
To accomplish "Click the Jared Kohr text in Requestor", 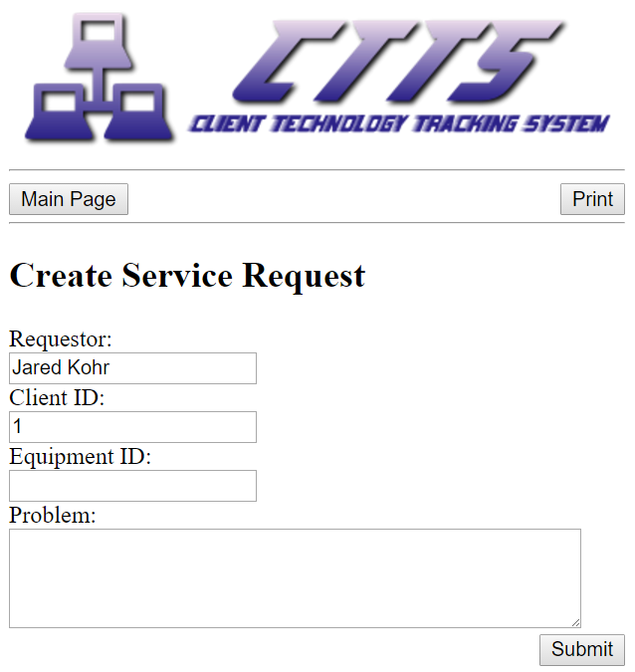I will click(61, 367).
